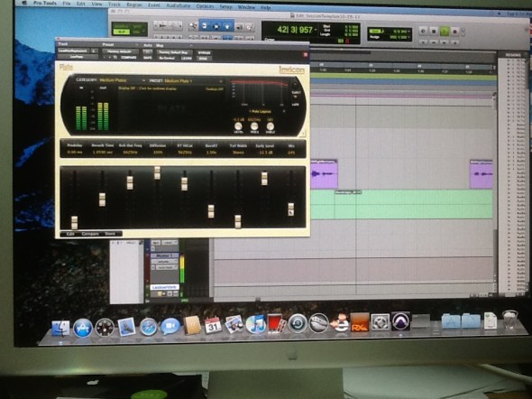Click the Mix slider handle
The image size is (532, 399).
pos(290,209)
